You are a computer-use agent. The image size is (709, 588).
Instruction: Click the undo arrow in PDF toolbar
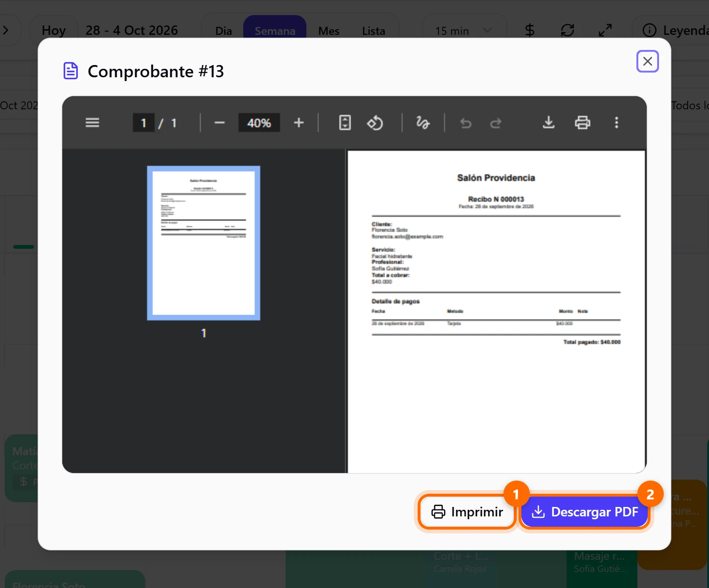click(466, 123)
